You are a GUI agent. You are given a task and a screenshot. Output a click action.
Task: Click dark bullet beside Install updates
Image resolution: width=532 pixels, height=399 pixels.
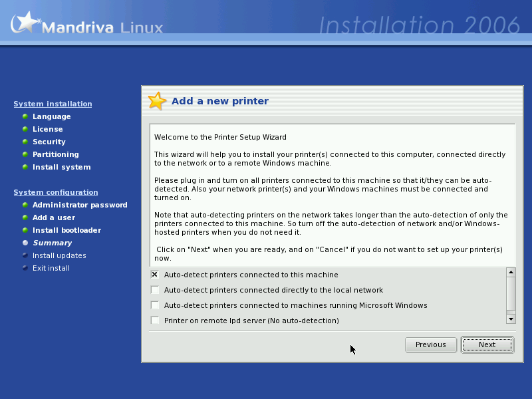[x=25, y=255]
